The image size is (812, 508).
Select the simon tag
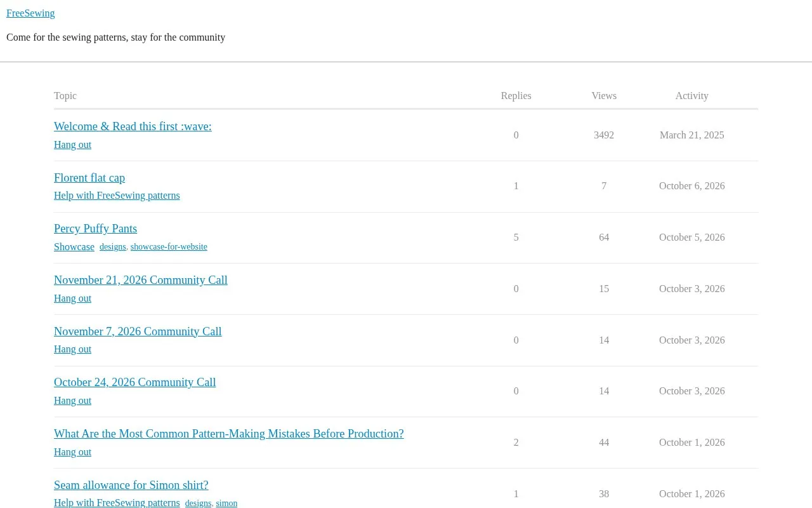coord(226,504)
